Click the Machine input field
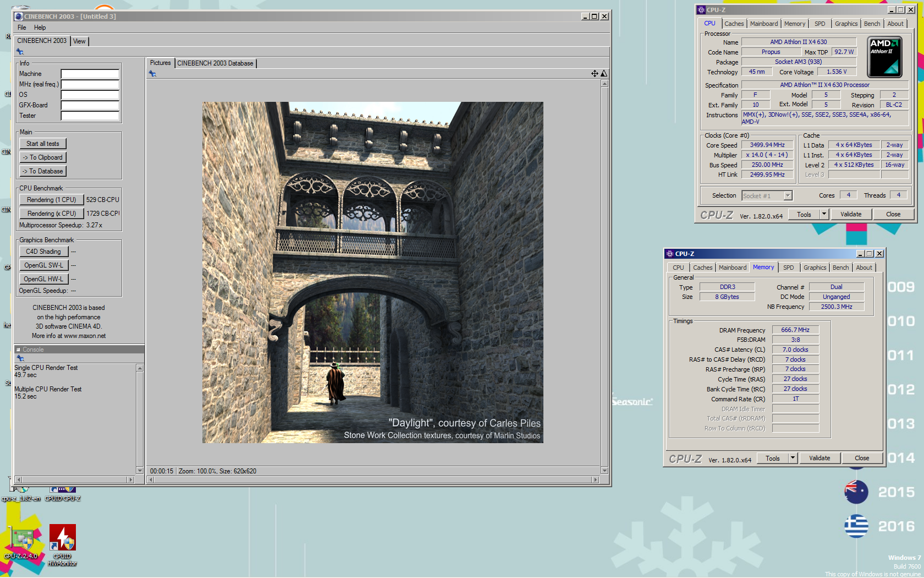The width and height of the screenshot is (924, 578). 90,74
